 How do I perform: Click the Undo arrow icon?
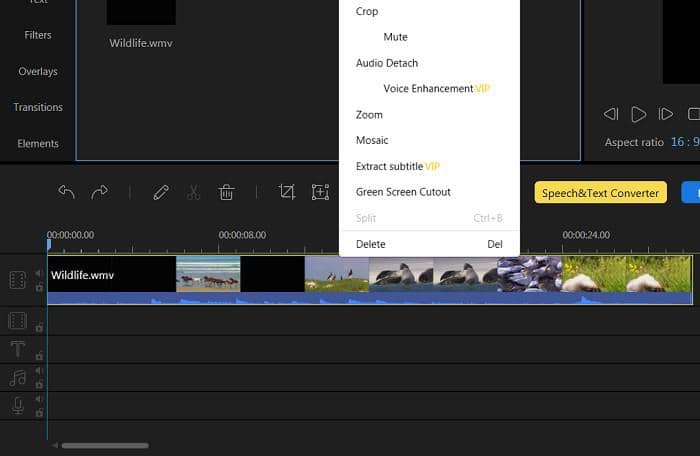pyautogui.click(x=67, y=192)
